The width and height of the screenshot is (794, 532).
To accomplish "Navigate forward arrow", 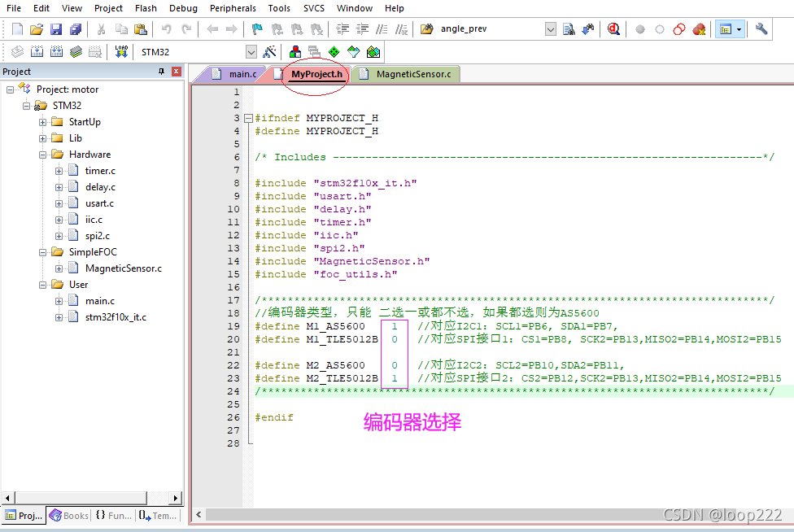I will click(231, 28).
